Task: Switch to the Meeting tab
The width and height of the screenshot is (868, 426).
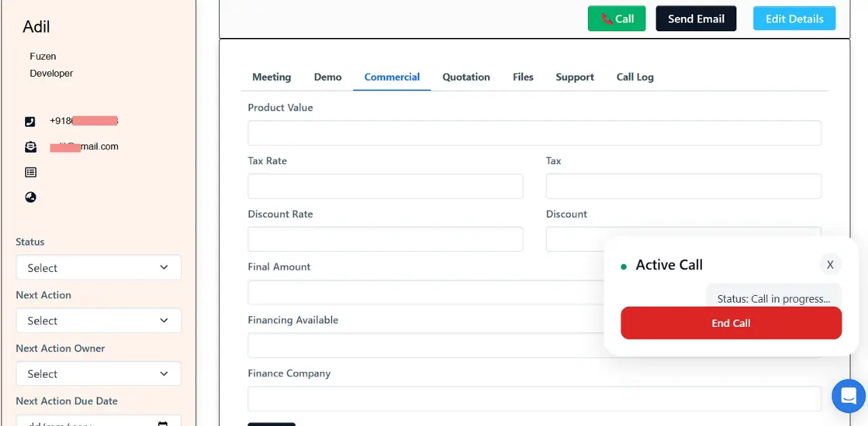Action: click(271, 77)
